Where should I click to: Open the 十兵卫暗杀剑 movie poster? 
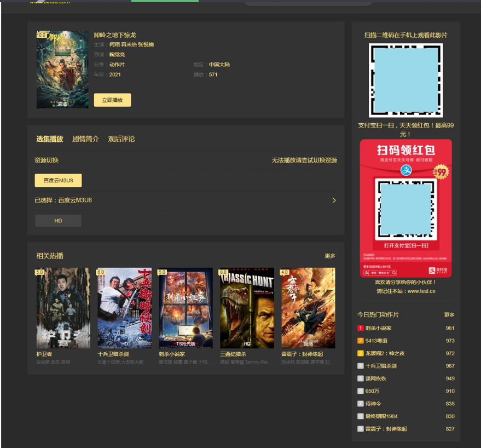pos(124,308)
